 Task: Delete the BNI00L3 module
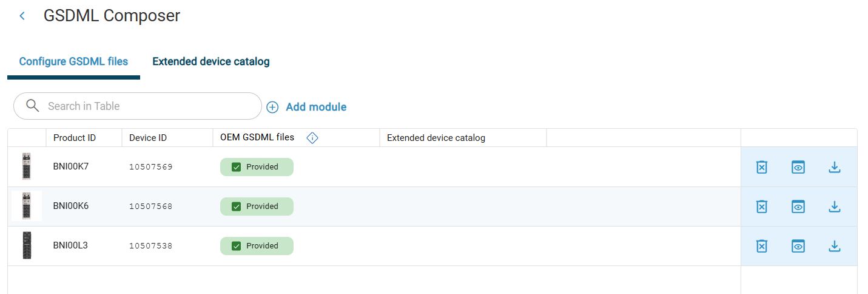click(762, 246)
